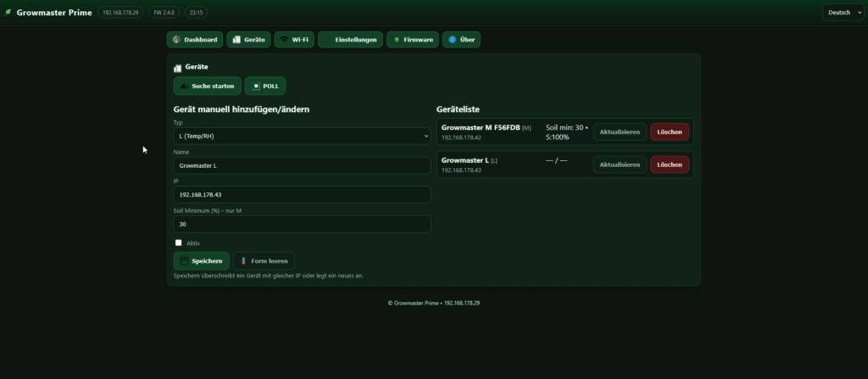The width and height of the screenshot is (868, 379).
Task: Click the Geräteliste heading
Action: (458, 109)
